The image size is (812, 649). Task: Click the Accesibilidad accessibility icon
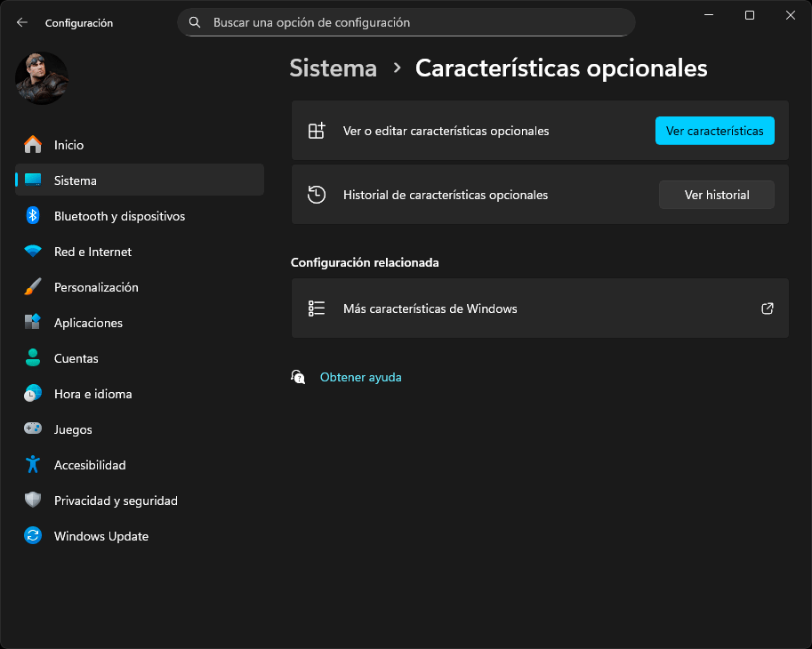pos(33,464)
